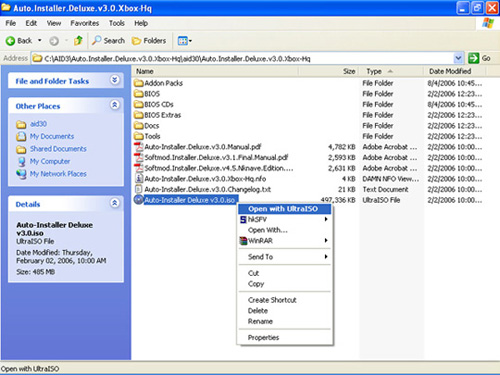
Task: Open the Send To submenu
Action: coord(285,257)
